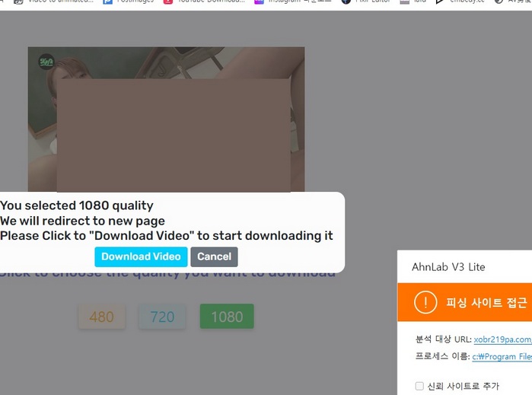Click the video preview thumbnail

[x=166, y=119]
